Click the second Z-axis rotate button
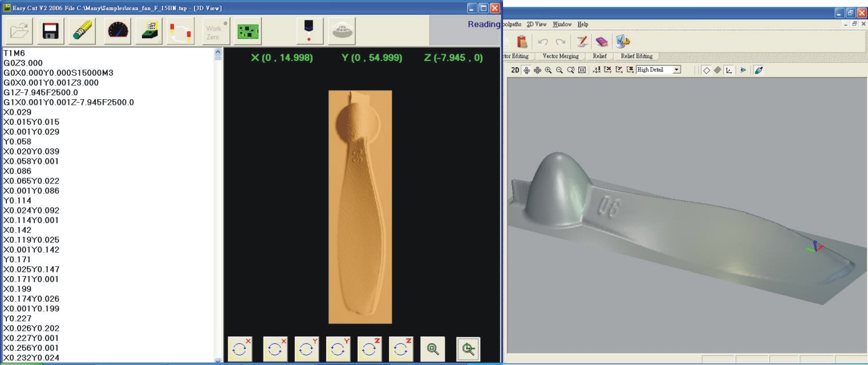This screenshot has height=365, width=868. point(401,348)
